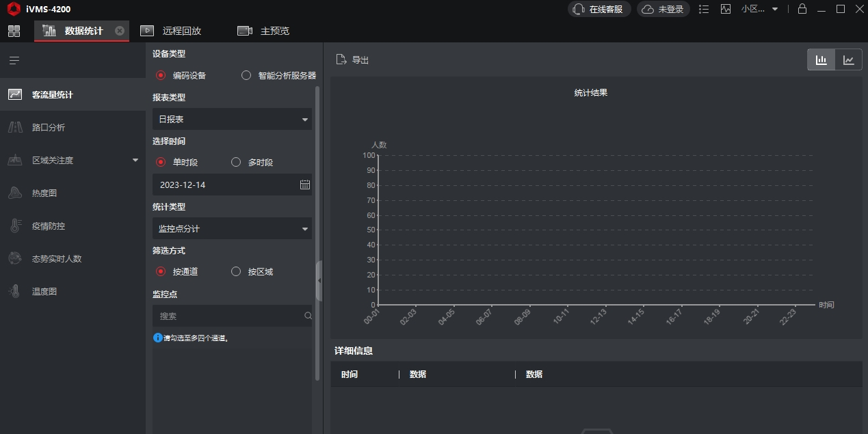Screen dimensions: 868x434
Task: Select 态势实时人数 in the sidebar
Action: pos(73,259)
